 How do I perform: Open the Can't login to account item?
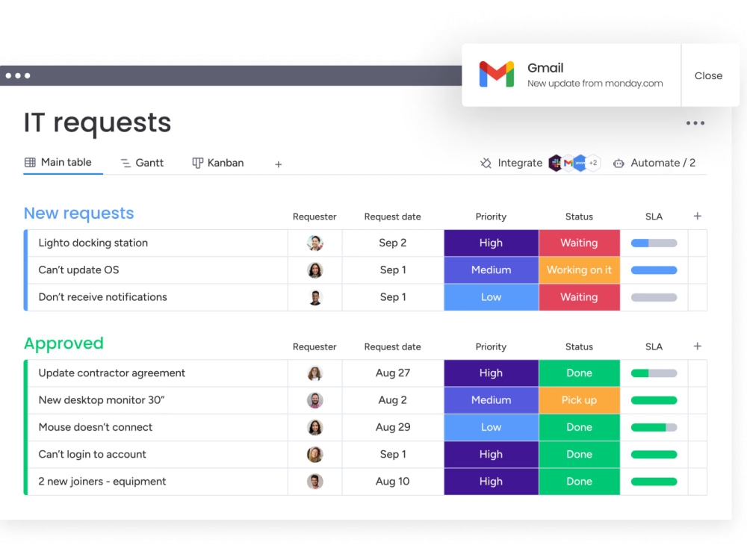tap(92, 454)
